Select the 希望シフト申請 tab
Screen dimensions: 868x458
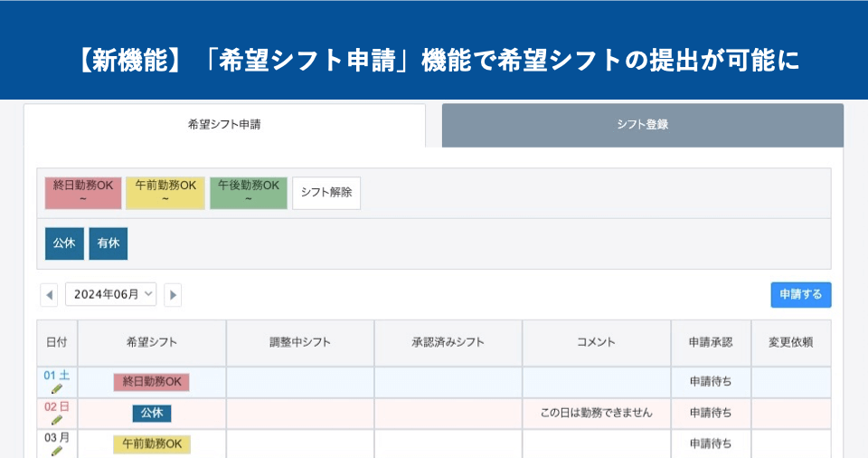click(224, 125)
